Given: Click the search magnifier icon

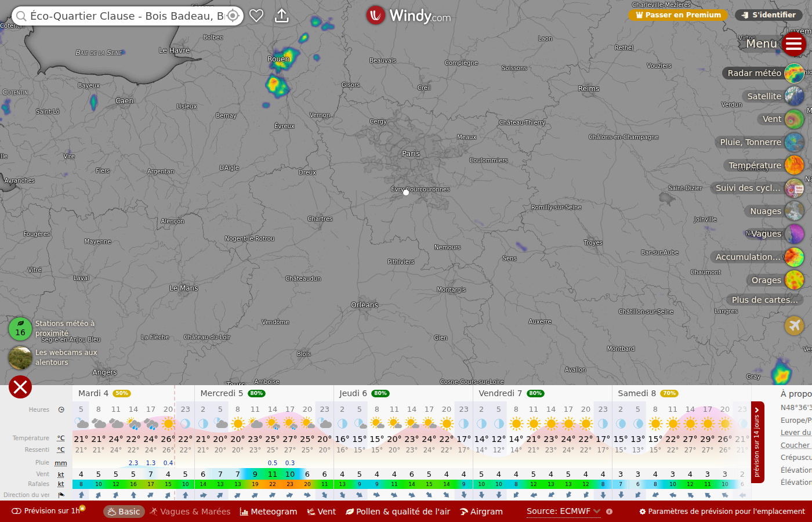Looking at the screenshot, I should pos(21,16).
